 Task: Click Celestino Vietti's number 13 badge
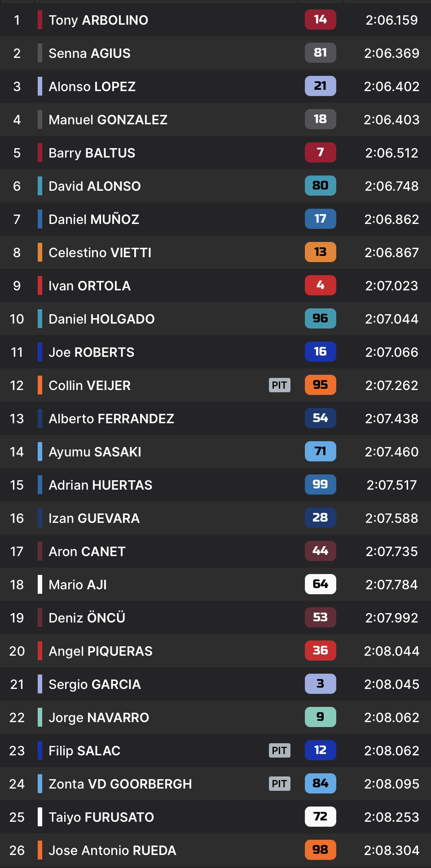click(x=320, y=252)
